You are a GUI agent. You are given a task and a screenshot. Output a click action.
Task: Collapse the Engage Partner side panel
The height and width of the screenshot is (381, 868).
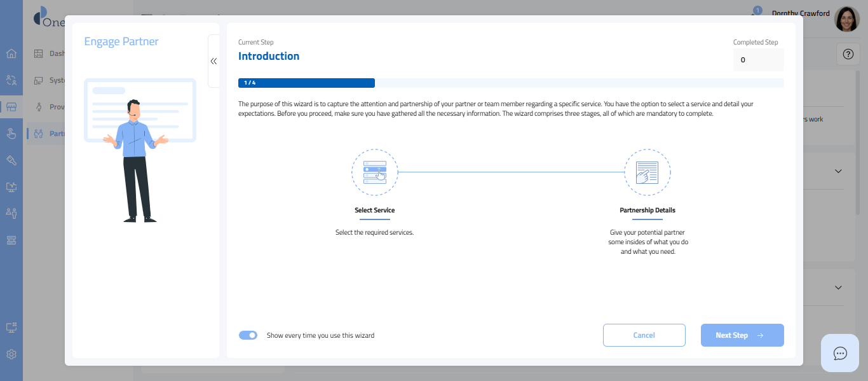pos(214,61)
